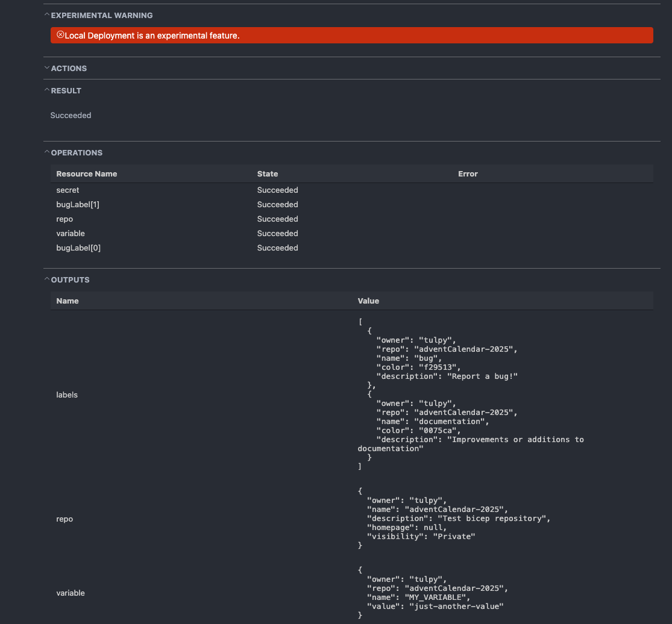Click the Succeeded state for repo
Screen dimensions: 672x624
[277, 219]
